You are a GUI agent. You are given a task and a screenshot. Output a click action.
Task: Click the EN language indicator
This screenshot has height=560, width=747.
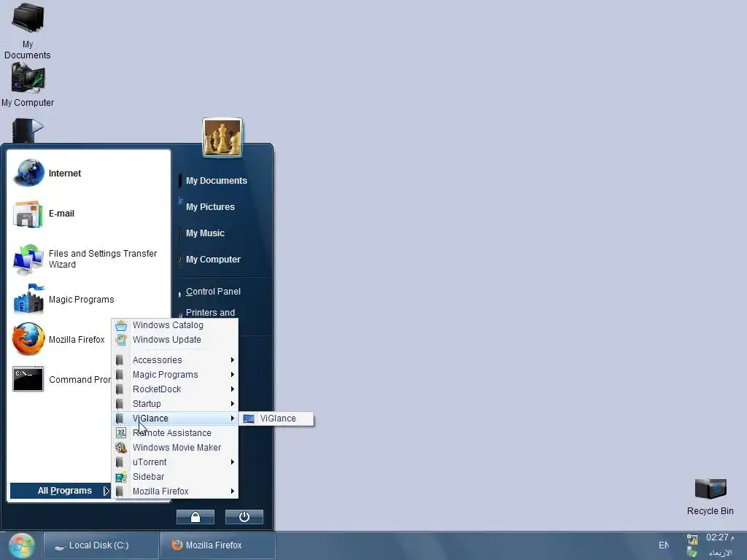(x=664, y=545)
